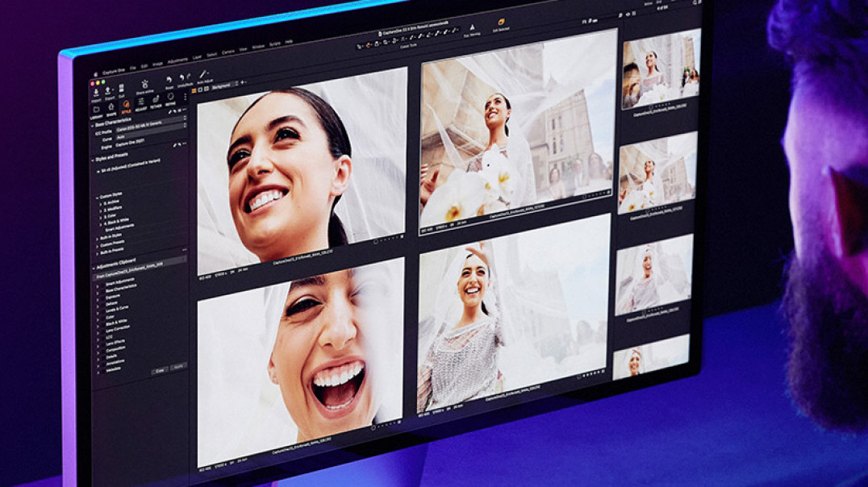Image resolution: width=868 pixels, height=487 pixels.
Task: Click the Export icon in the toolbar
Action: click(109, 93)
